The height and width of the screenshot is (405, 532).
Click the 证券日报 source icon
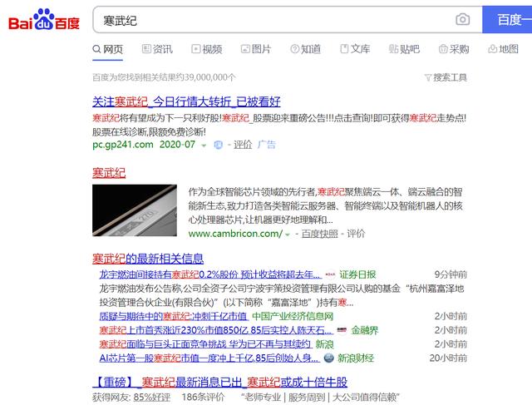(330, 274)
